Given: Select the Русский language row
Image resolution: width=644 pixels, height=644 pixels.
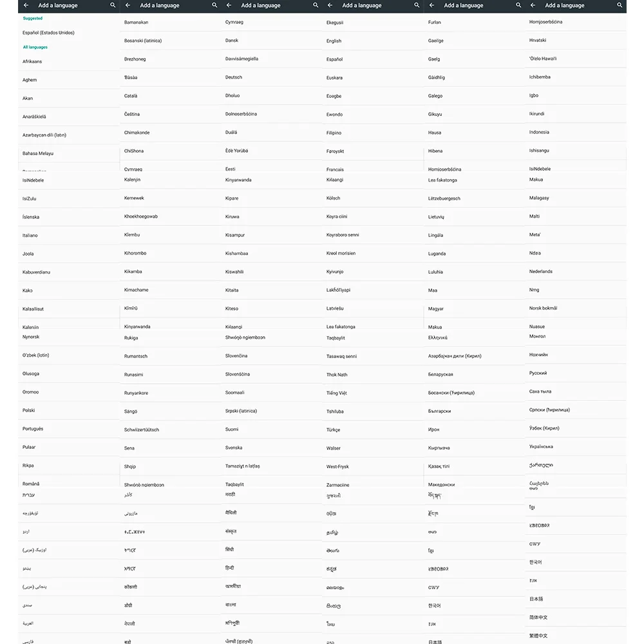Looking at the screenshot, I should (576, 373).
